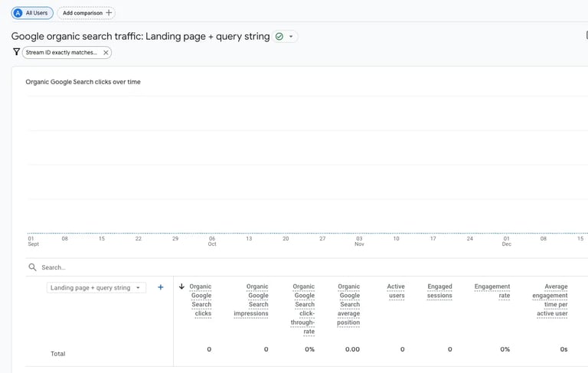Image resolution: width=588 pixels, height=373 pixels.
Task: Click the blue A avatar icon
Action: pos(18,13)
